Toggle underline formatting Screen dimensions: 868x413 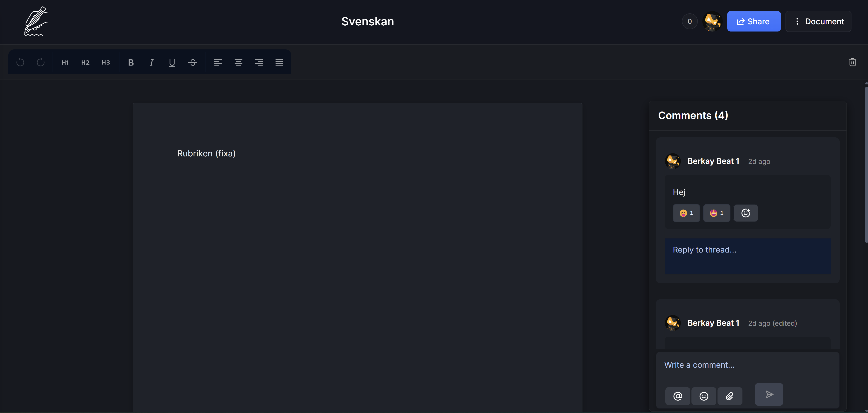point(172,62)
